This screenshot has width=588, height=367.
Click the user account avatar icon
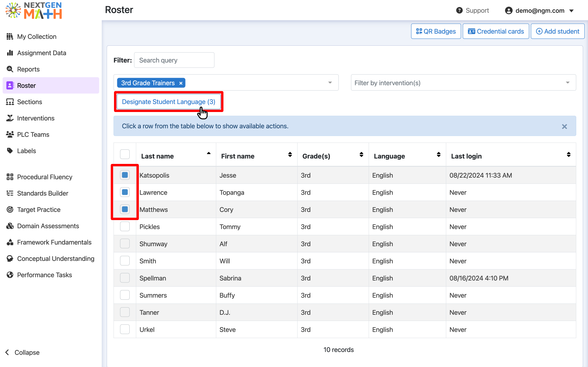(509, 10)
